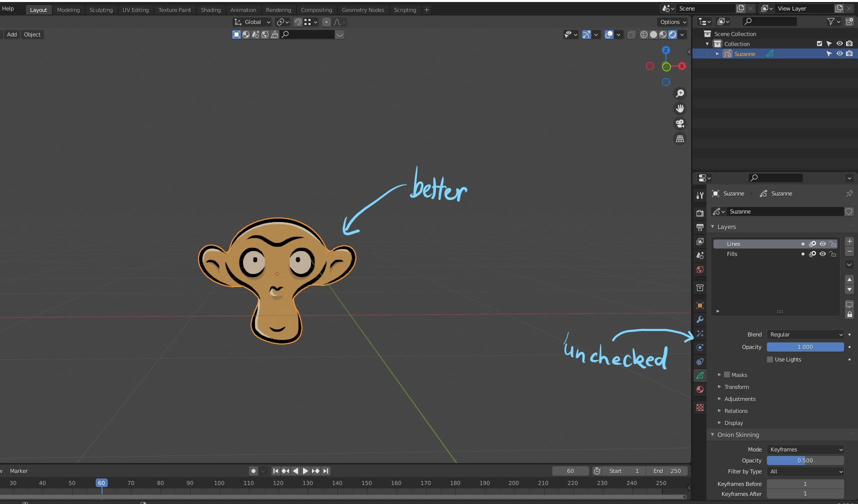The height and width of the screenshot is (504, 858).
Task: Open the Texture properties tab
Action: coord(700,407)
